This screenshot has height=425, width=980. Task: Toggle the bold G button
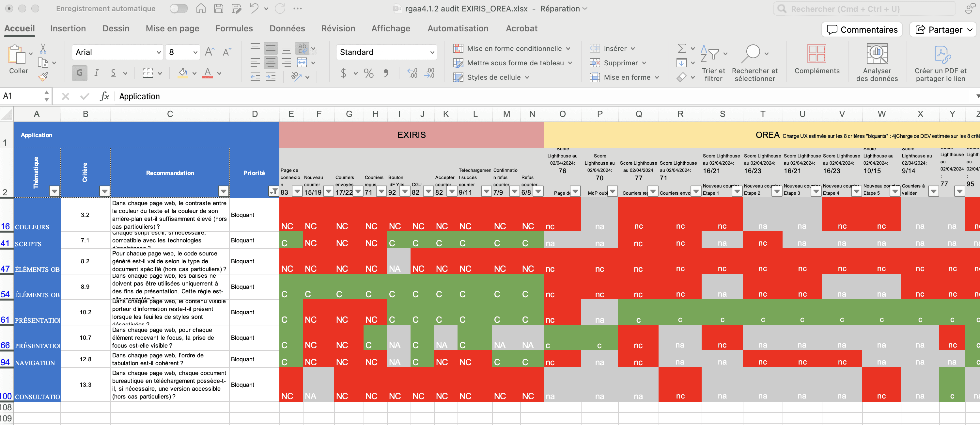80,73
